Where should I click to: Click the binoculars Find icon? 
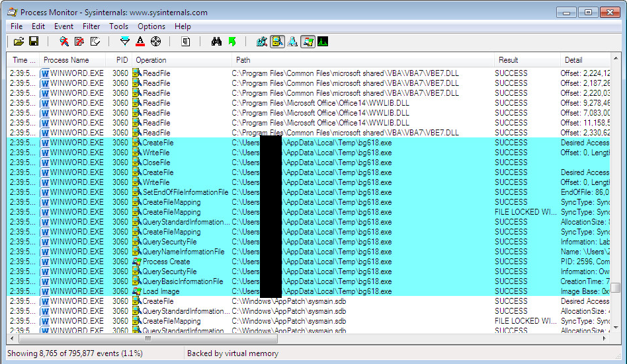pos(216,42)
